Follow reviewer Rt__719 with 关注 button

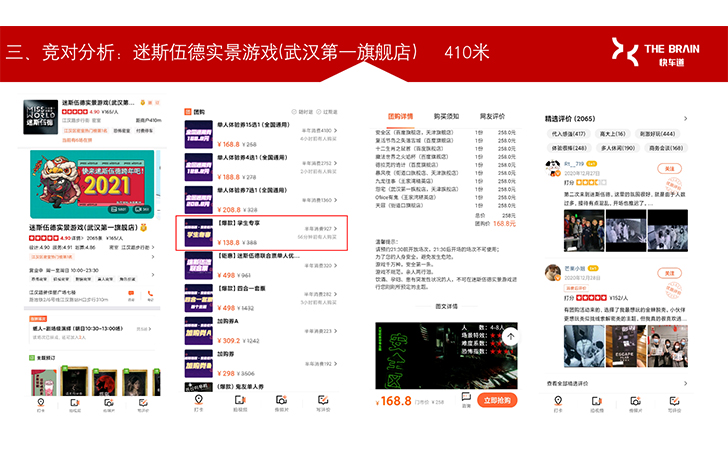tap(669, 168)
